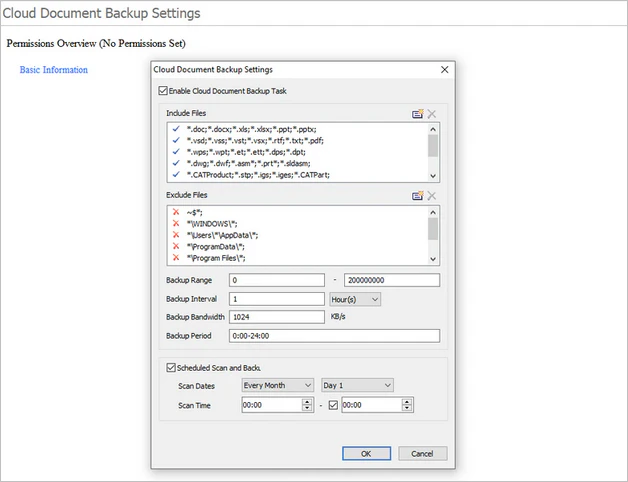Image resolution: width=628 pixels, height=482 pixels.
Task: Click the Exclude Files scroll up arrow
Action: click(433, 212)
